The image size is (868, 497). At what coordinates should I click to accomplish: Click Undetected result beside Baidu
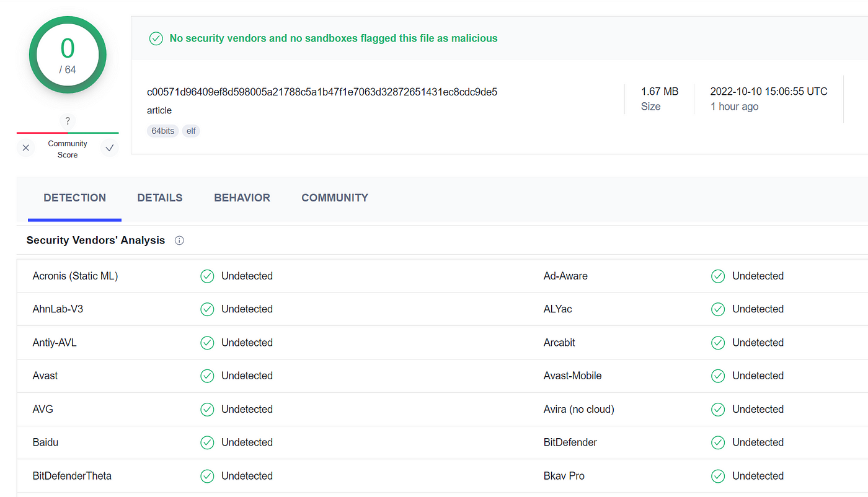coord(247,442)
